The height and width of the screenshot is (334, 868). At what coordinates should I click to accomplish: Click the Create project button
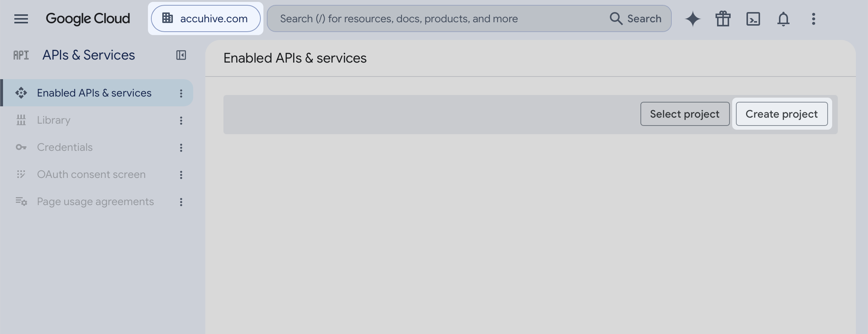pyautogui.click(x=782, y=114)
